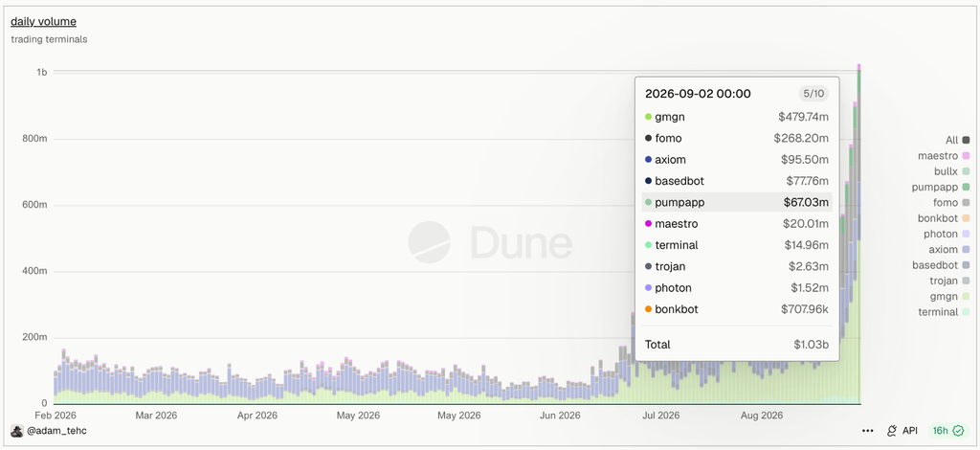
Task: Click the 800m y-axis label
Action: click(x=36, y=139)
